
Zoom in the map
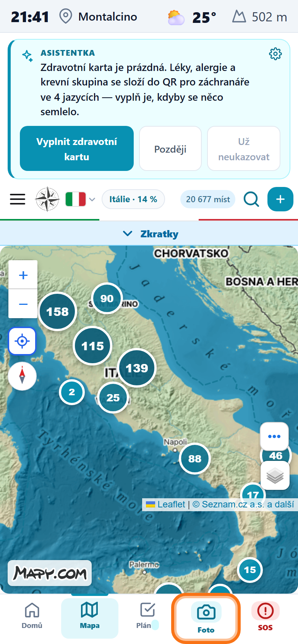tap(23, 275)
